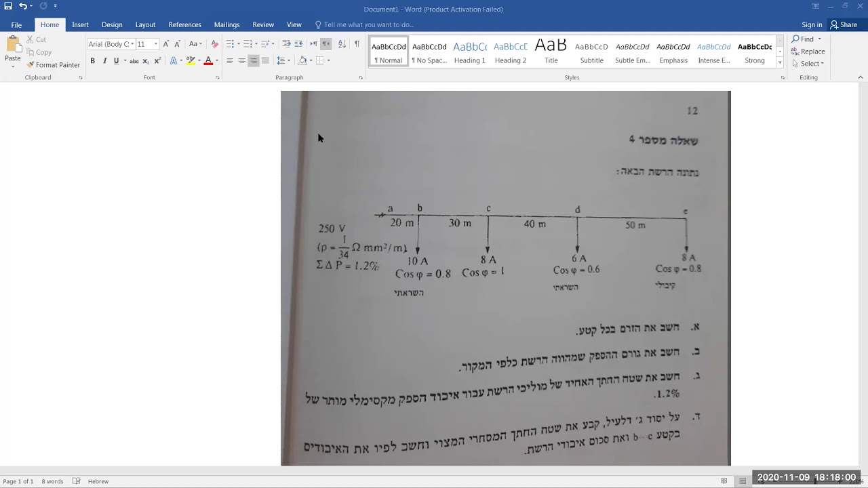Open the Paste options dropdown arrow

coord(13,66)
